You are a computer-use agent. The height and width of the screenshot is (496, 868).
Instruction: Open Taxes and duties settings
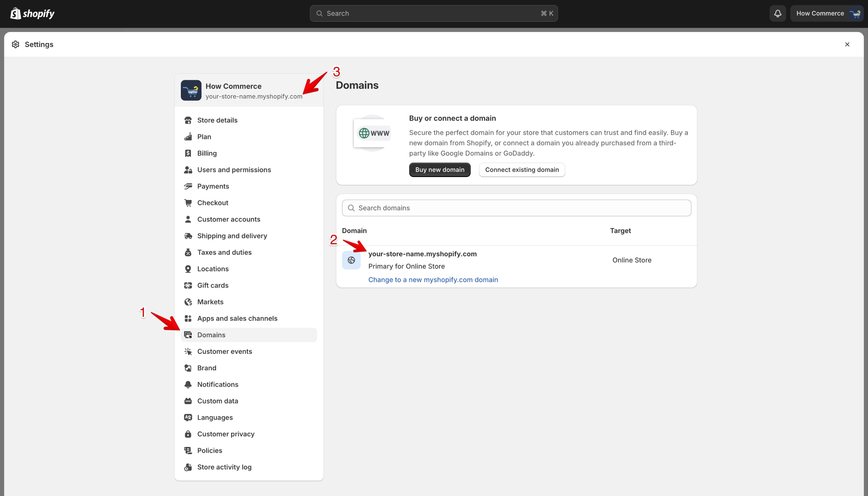coord(249,252)
